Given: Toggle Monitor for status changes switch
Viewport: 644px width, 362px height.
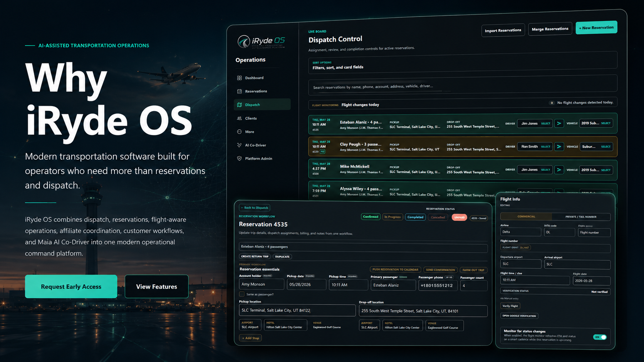Looking at the screenshot, I should coord(600,337).
